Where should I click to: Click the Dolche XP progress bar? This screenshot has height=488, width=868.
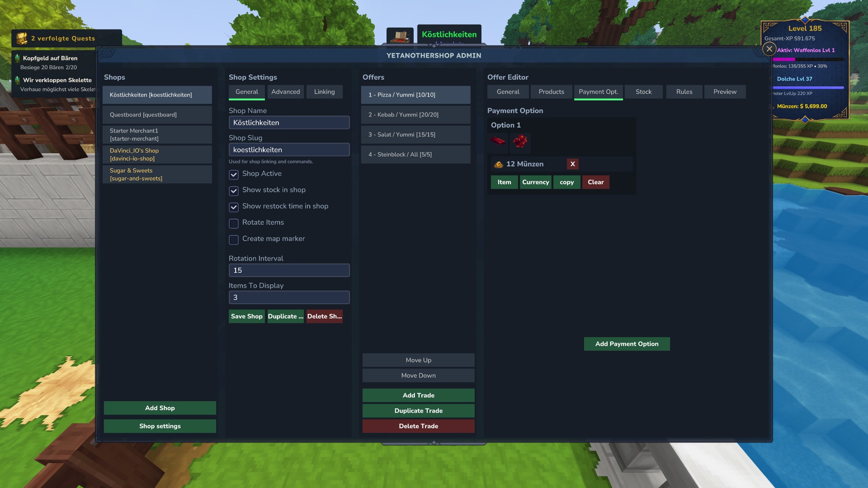pyautogui.click(x=808, y=88)
